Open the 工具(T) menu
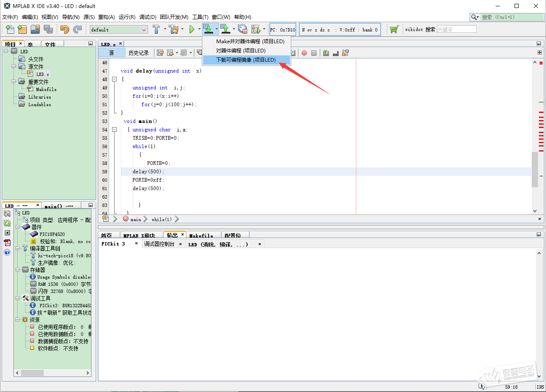 (x=200, y=17)
